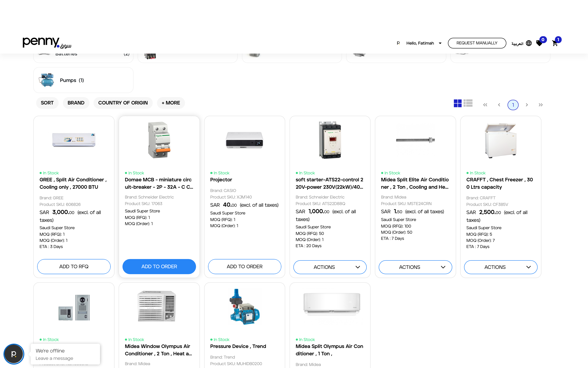
Task: Open Midea Window Olympus Air Conditioner title
Action: click(x=158, y=350)
